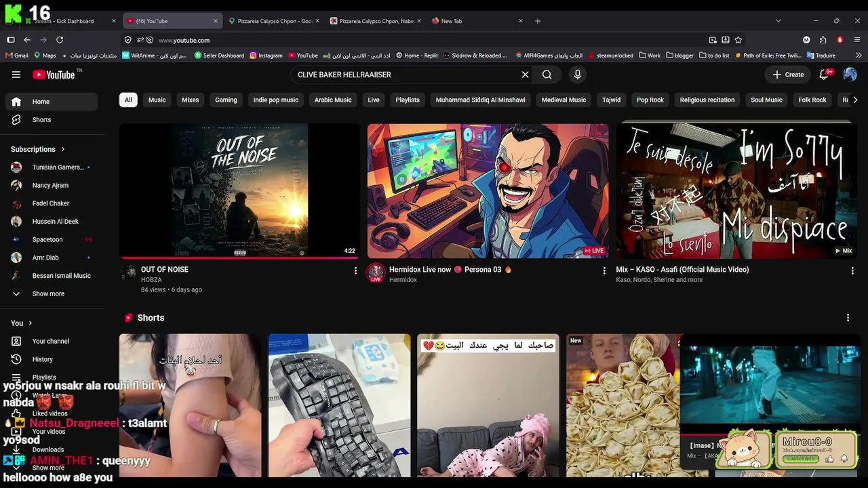This screenshot has width=868, height=488.
Task: Select the Live filter chip
Action: coord(374,100)
